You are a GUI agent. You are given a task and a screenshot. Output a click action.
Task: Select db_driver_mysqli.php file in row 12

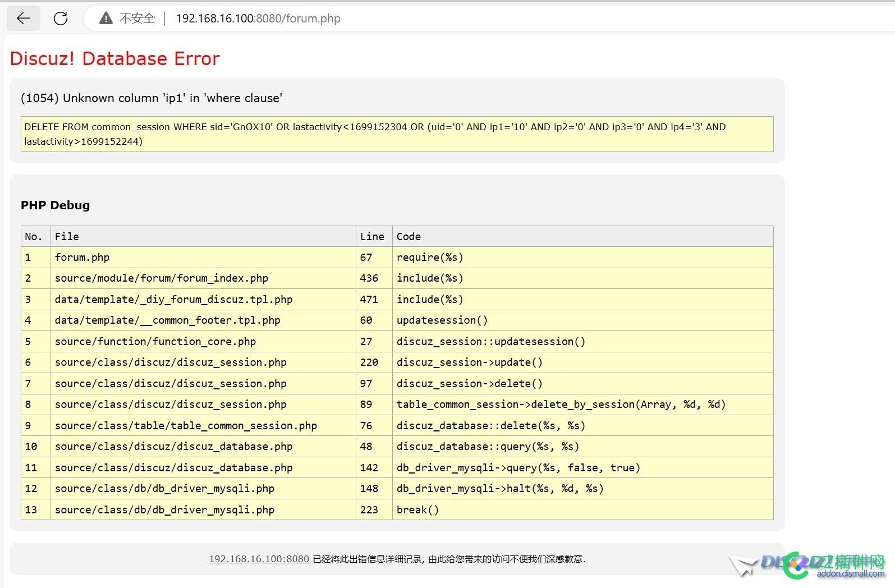tap(203, 489)
